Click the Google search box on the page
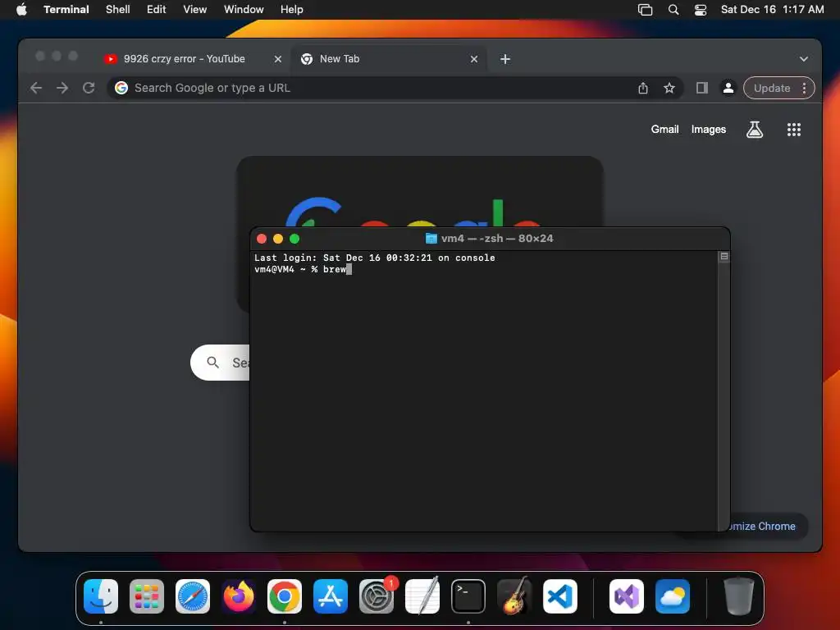Viewport: 840px width, 630px height. (221, 363)
